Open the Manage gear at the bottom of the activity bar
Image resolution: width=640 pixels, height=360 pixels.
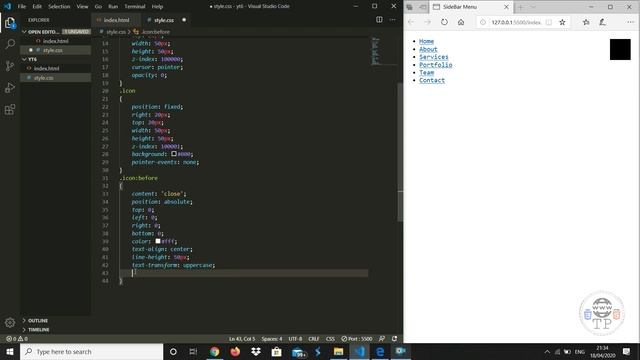(x=10, y=322)
